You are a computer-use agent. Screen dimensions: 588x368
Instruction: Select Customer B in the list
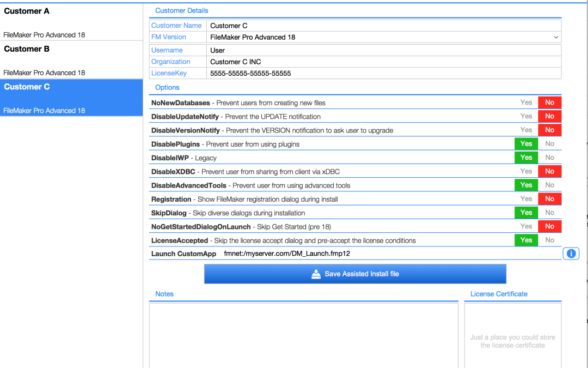point(71,60)
